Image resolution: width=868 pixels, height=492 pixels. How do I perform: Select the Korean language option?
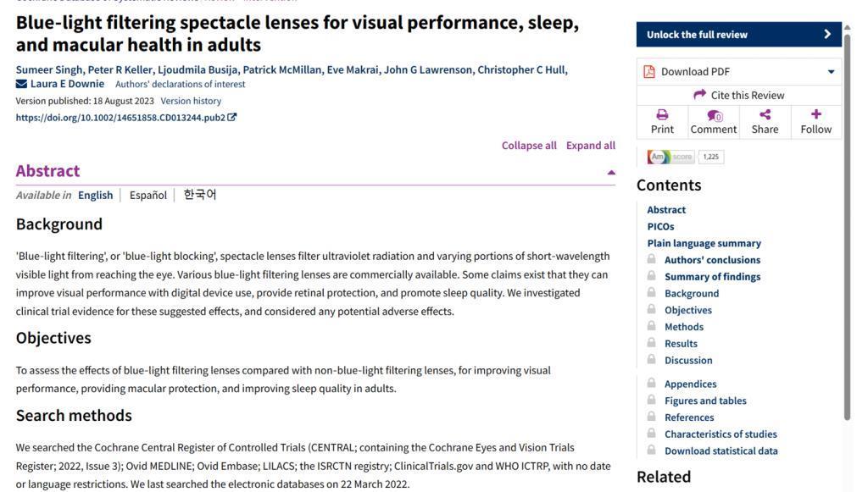point(200,196)
